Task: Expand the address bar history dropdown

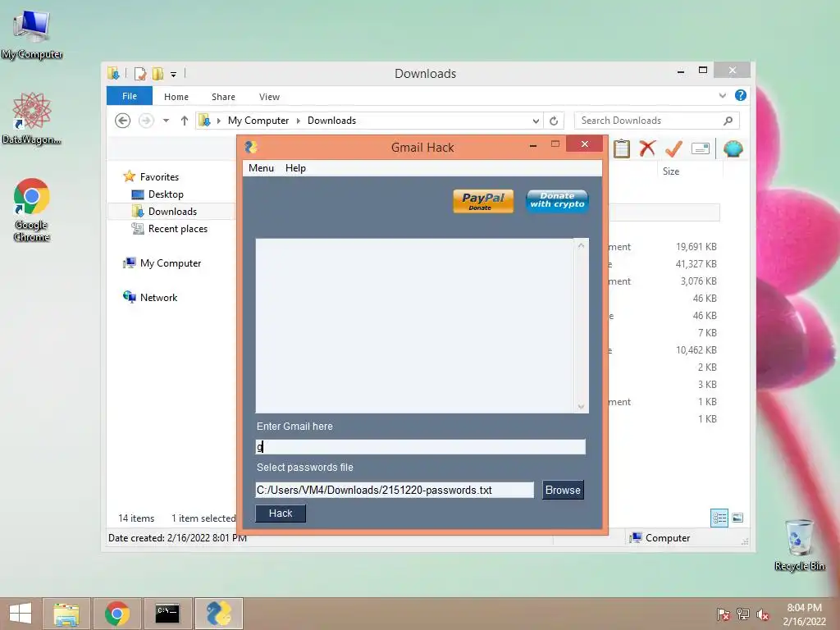Action: click(x=535, y=121)
